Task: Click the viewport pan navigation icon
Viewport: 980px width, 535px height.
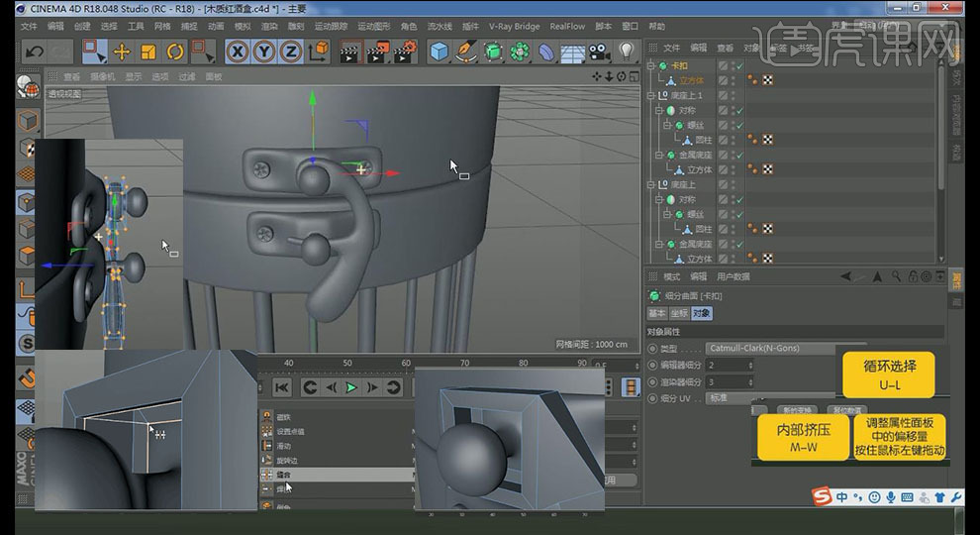Action: tap(596, 76)
